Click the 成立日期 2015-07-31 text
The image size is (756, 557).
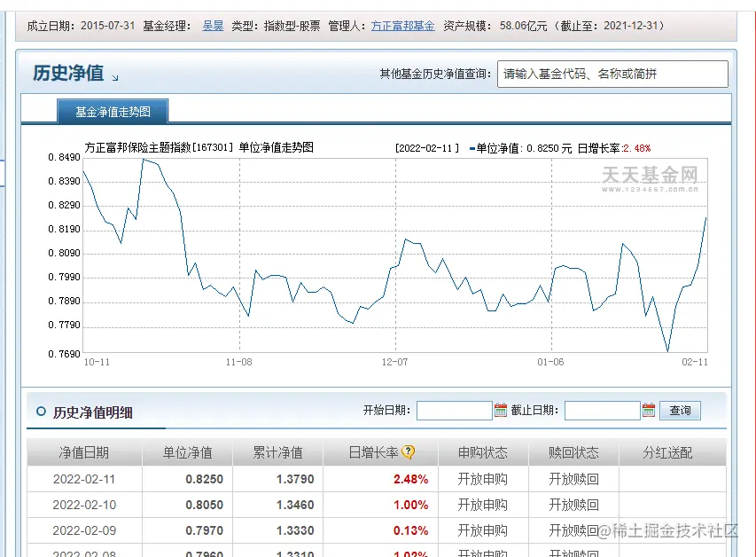(x=81, y=26)
